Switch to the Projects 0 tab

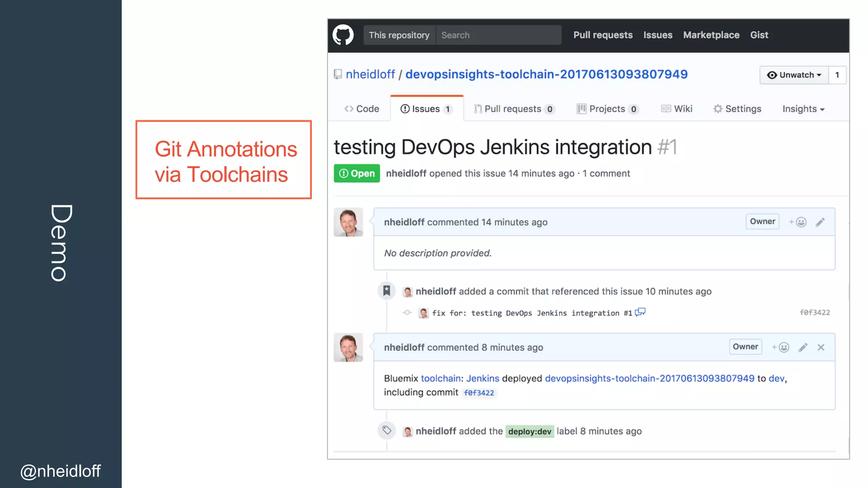(x=607, y=109)
